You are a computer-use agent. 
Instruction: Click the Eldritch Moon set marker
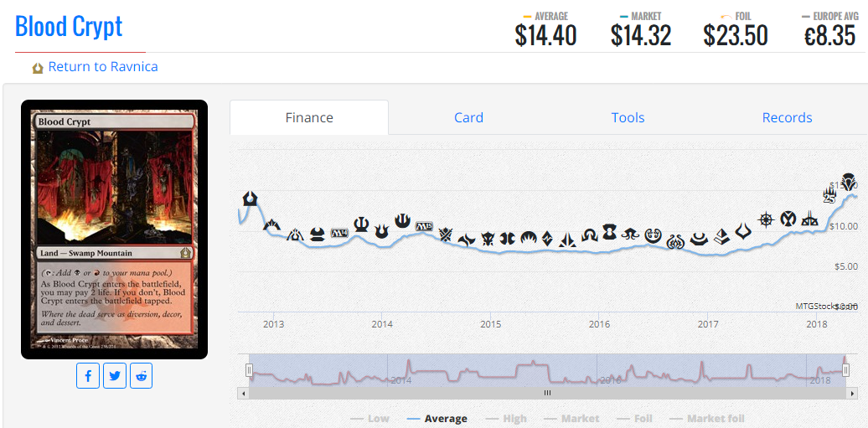pyautogui.click(x=631, y=233)
